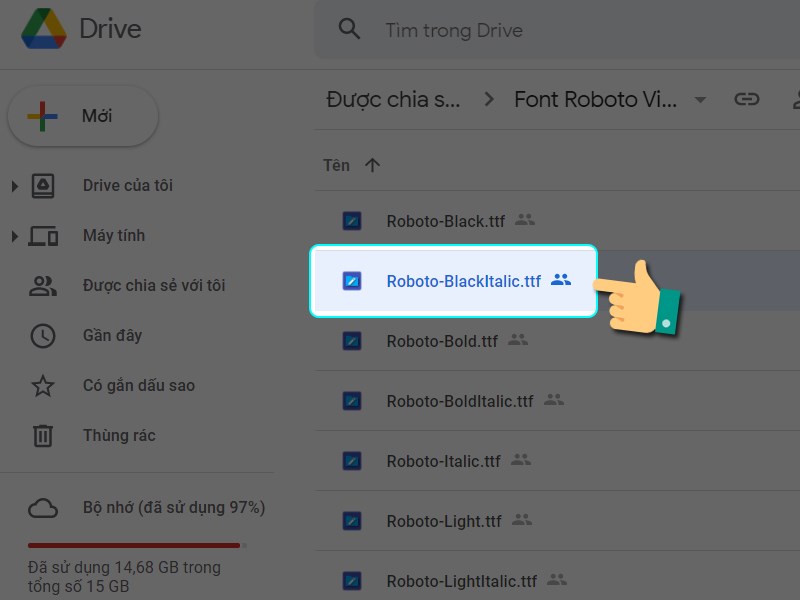The width and height of the screenshot is (800, 600).
Task: Click the Roboto-BoldItalic.ttf file icon
Action: coord(352,401)
